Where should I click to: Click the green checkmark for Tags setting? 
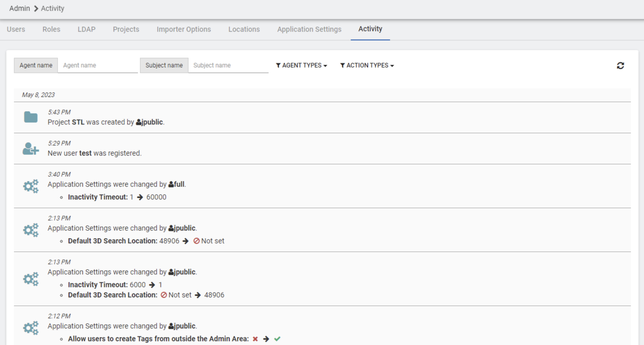[x=277, y=339]
